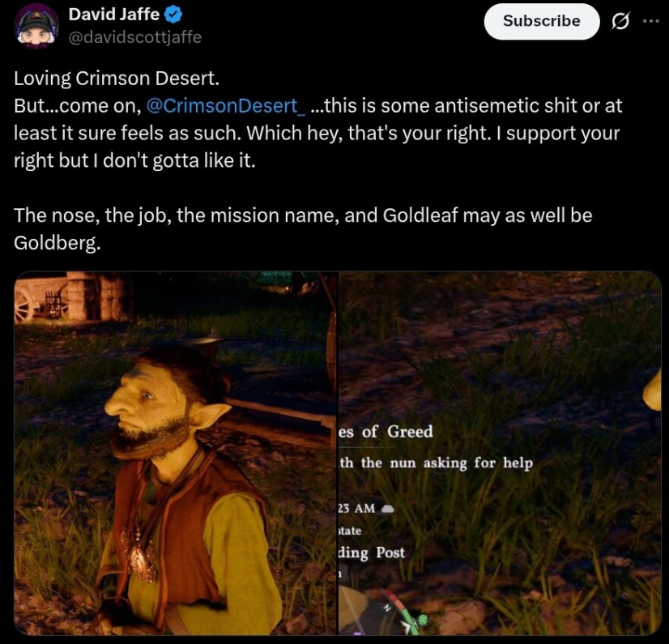Click the blue verified badge
The height and width of the screenshot is (644, 669).
tap(173, 15)
